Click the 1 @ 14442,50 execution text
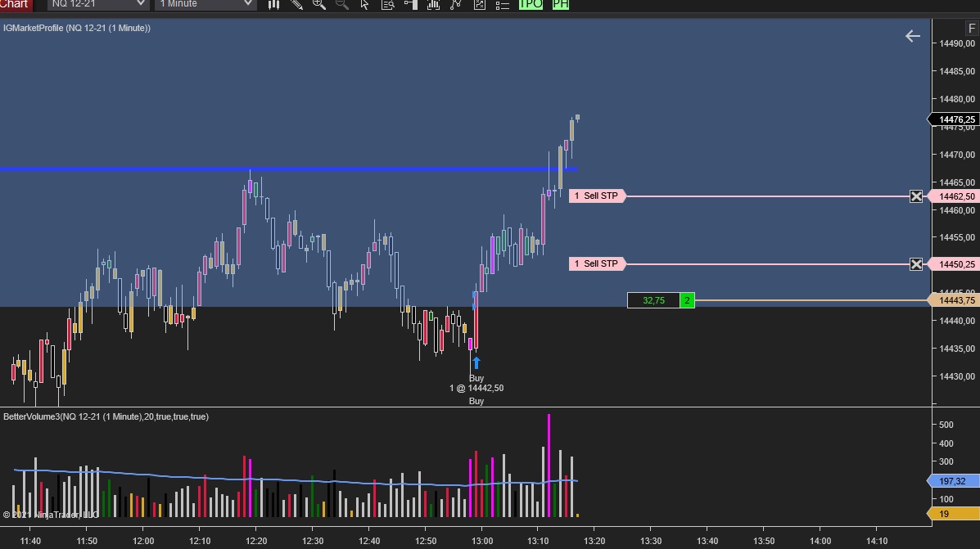Image resolution: width=980 pixels, height=549 pixels. click(476, 388)
